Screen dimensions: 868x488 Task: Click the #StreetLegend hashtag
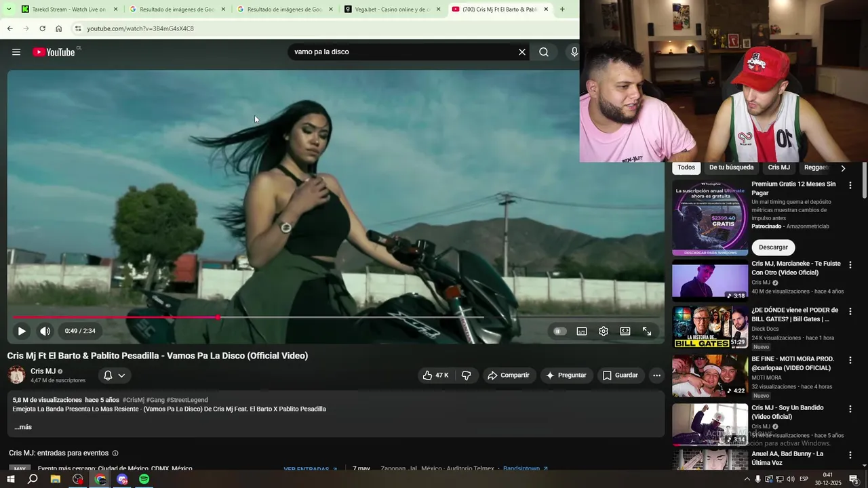(187, 400)
